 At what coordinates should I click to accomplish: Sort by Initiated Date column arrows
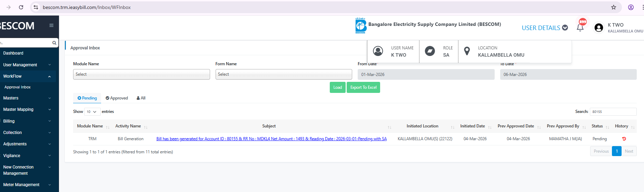click(x=490, y=127)
